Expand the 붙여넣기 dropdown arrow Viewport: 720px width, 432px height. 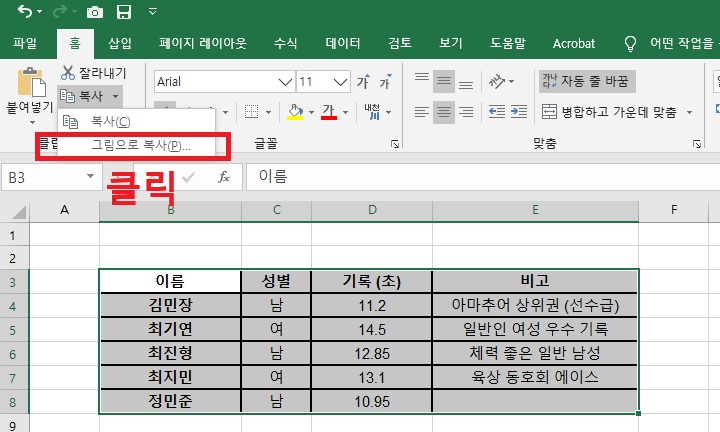32,123
